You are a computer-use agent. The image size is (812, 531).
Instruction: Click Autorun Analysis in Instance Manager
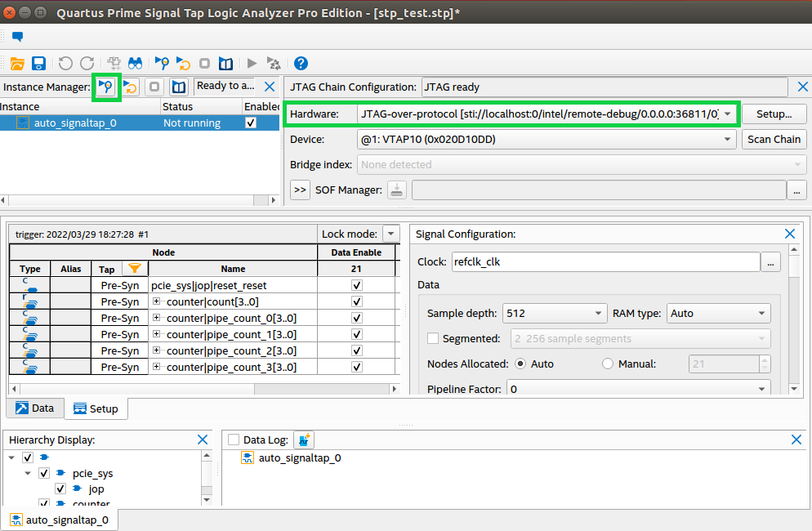coord(131,87)
